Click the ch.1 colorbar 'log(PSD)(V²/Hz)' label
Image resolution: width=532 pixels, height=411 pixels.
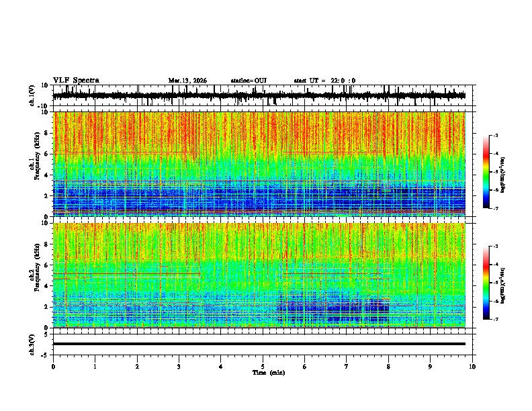pyautogui.click(x=502, y=175)
